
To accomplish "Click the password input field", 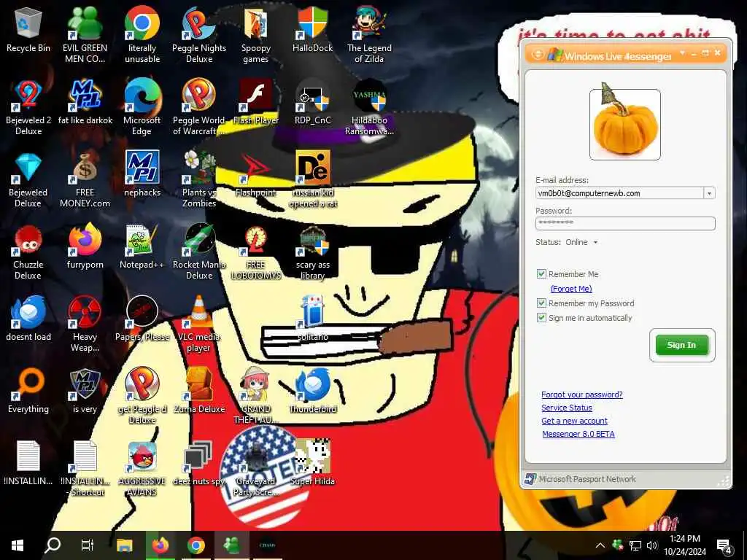I will (x=625, y=223).
